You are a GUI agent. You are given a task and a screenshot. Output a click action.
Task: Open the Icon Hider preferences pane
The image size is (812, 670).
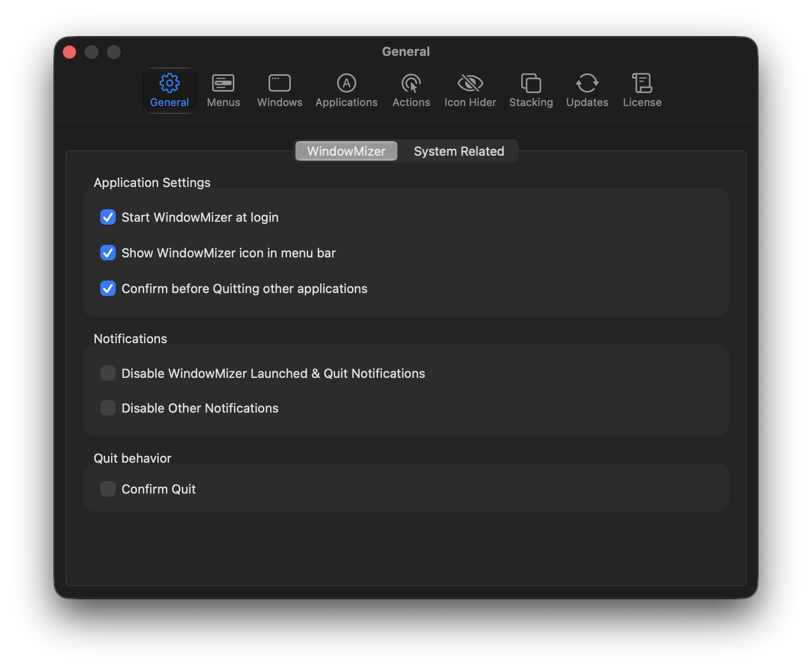tap(470, 91)
